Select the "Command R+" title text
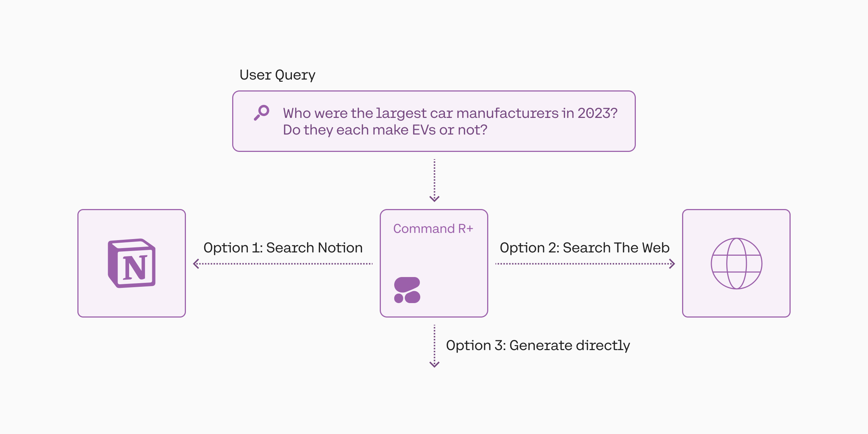Viewport: 868px width, 434px height. (433, 229)
